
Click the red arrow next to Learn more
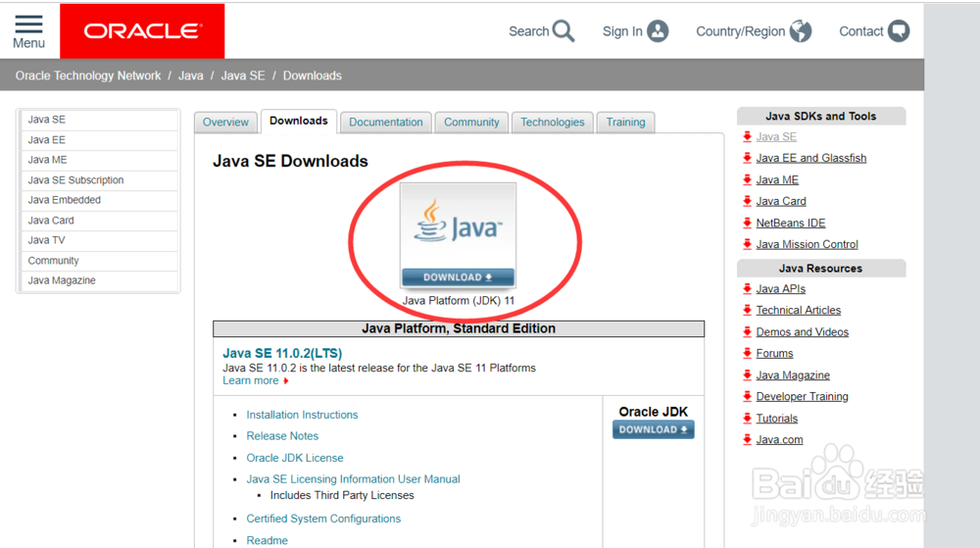286,380
